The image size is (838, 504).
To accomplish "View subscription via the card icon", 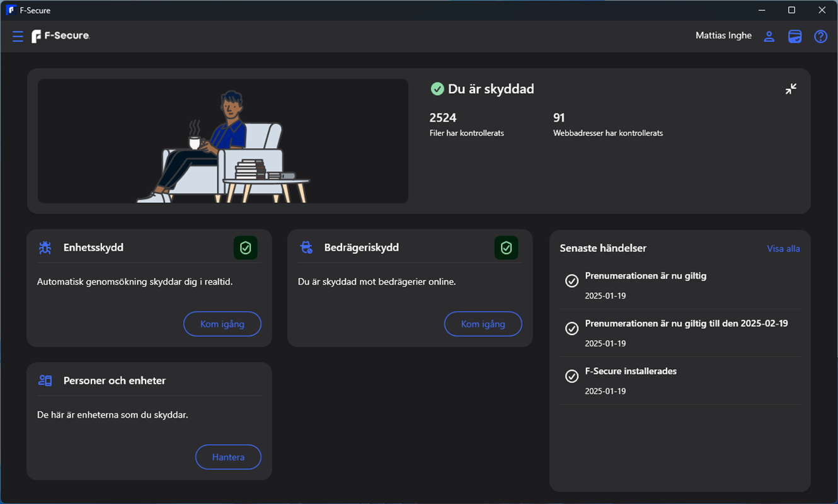I will point(795,37).
